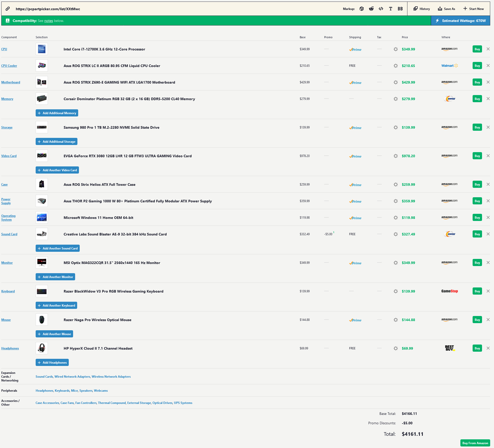This screenshot has height=448, width=494.
Task: Click the Reddit share icon
Action: point(372,9)
